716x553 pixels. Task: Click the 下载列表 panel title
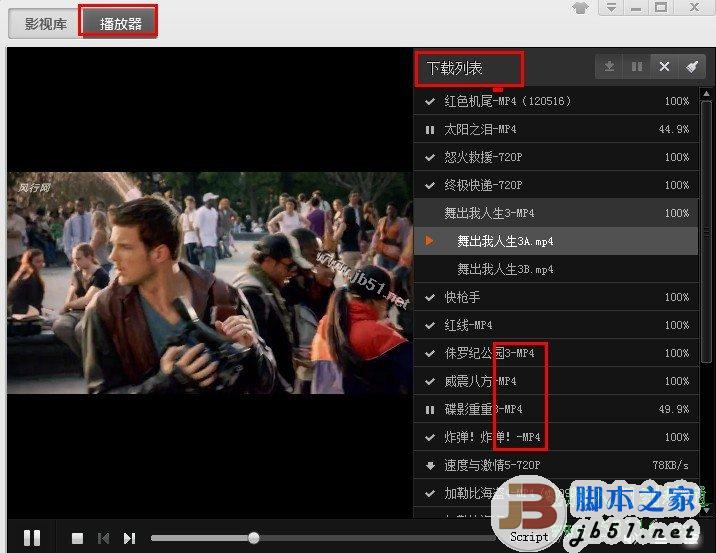pyautogui.click(x=455, y=68)
